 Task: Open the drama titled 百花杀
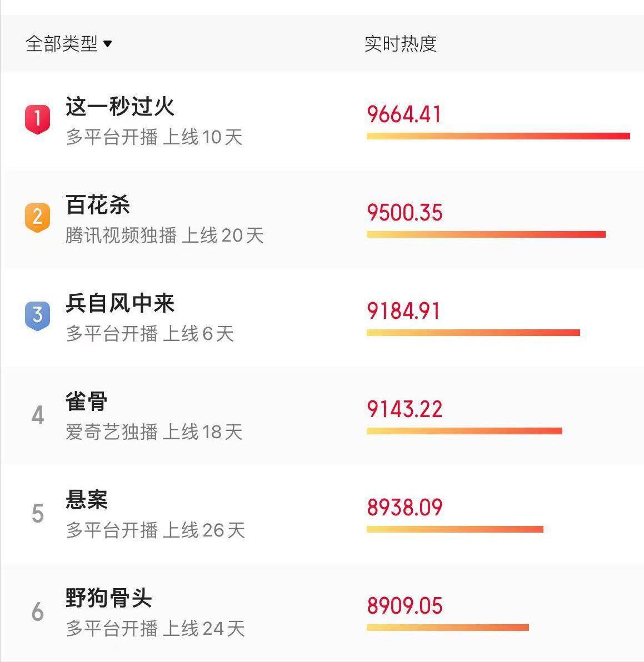point(98,204)
